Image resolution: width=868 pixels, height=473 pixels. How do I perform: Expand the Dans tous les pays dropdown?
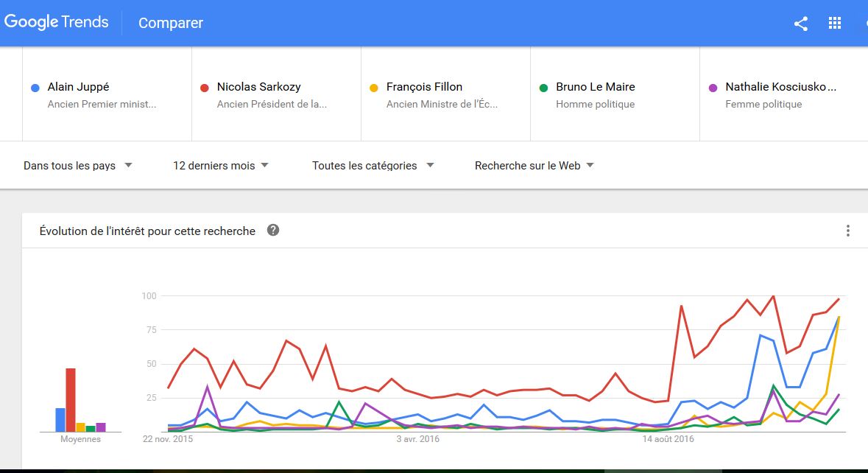[78, 166]
